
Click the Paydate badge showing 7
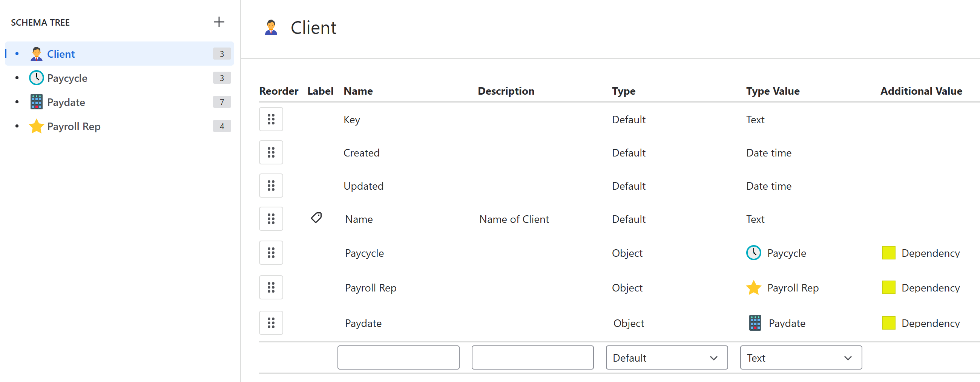pos(222,102)
